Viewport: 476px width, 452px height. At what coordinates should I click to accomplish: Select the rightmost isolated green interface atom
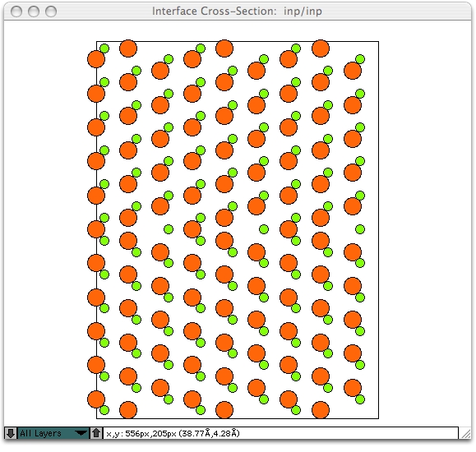pos(360,229)
